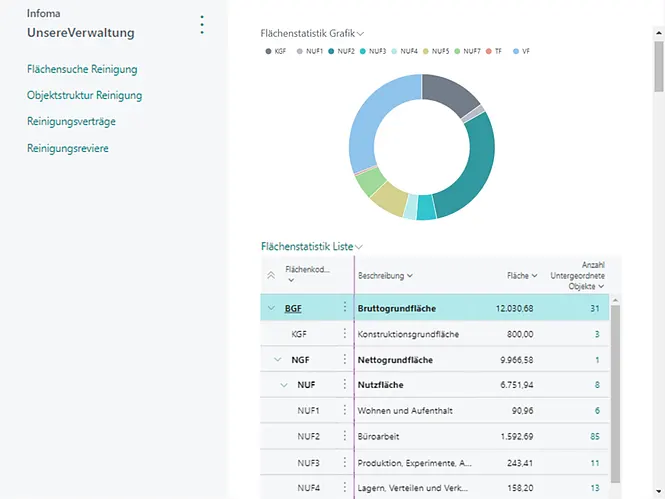
Task: Collapse the NGF tree row
Action: (x=277, y=359)
